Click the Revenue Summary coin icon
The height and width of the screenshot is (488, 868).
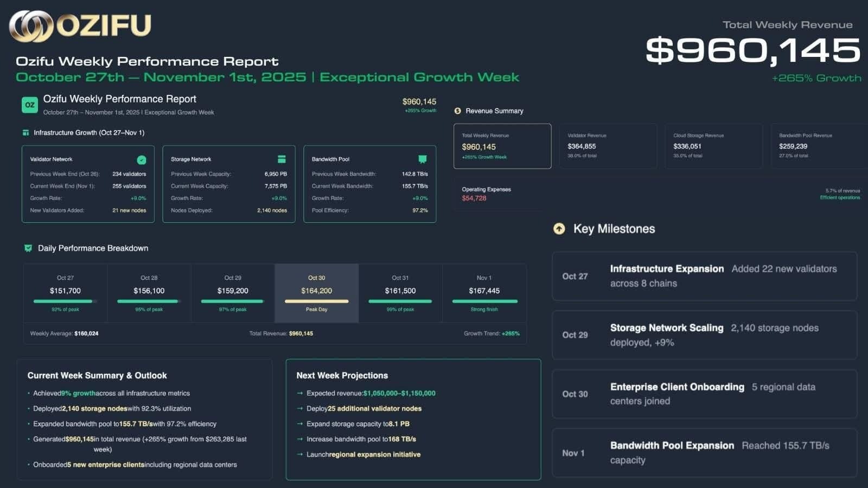click(457, 111)
